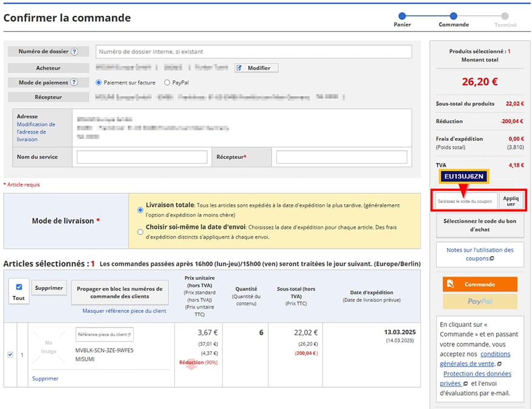Click the Panier step label
This screenshot has width=532, height=409.
[x=402, y=24]
